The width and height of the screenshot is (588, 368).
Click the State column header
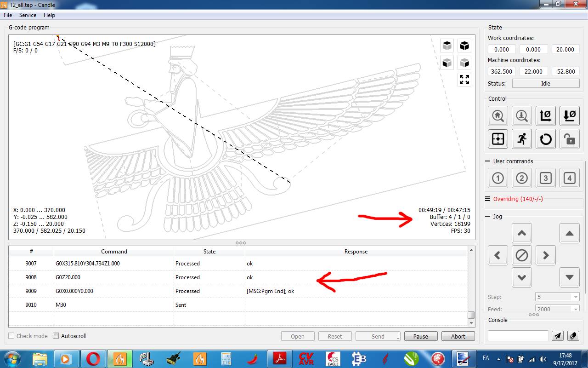[209, 252]
